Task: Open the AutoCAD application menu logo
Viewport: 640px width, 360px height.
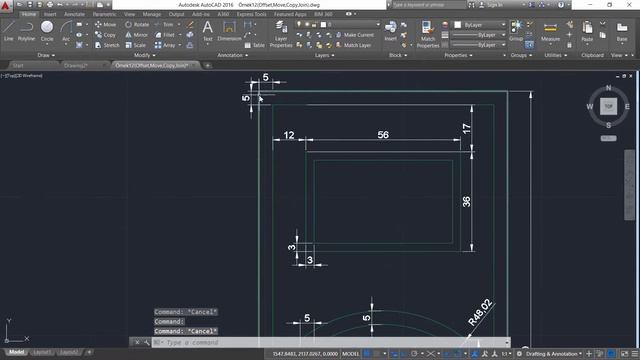Action: click(6, 6)
